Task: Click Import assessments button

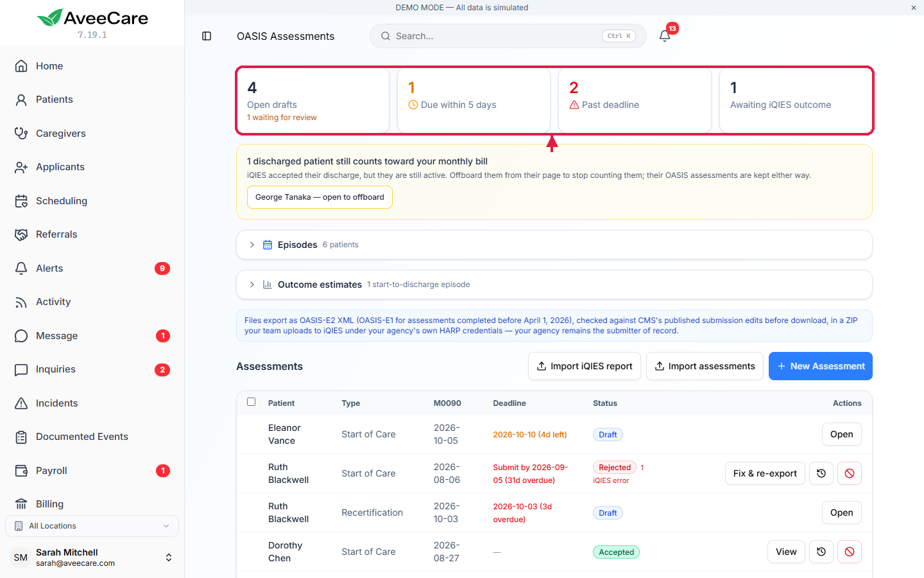Action: click(x=705, y=366)
